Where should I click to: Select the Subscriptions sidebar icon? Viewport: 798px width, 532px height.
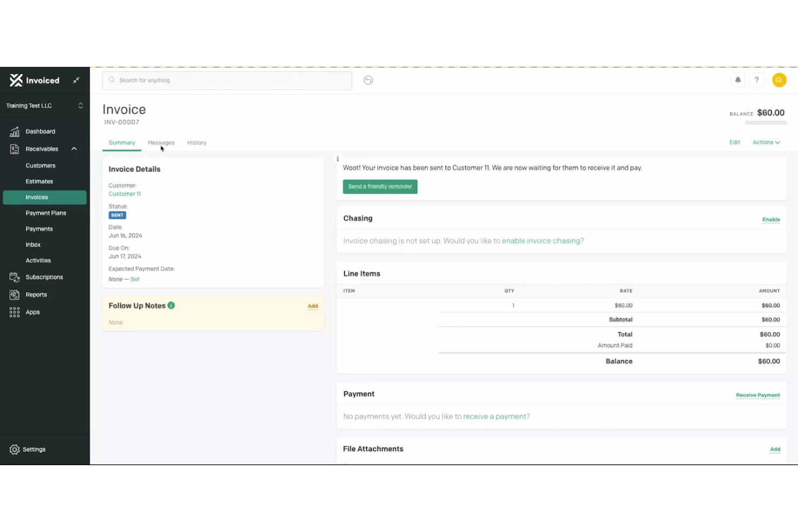14,277
